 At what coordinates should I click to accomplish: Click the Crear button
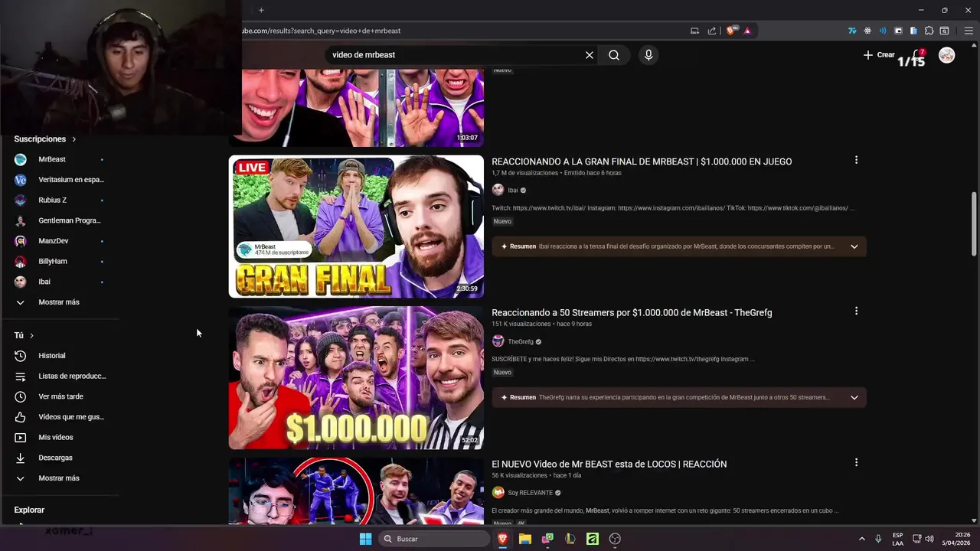tap(879, 55)
